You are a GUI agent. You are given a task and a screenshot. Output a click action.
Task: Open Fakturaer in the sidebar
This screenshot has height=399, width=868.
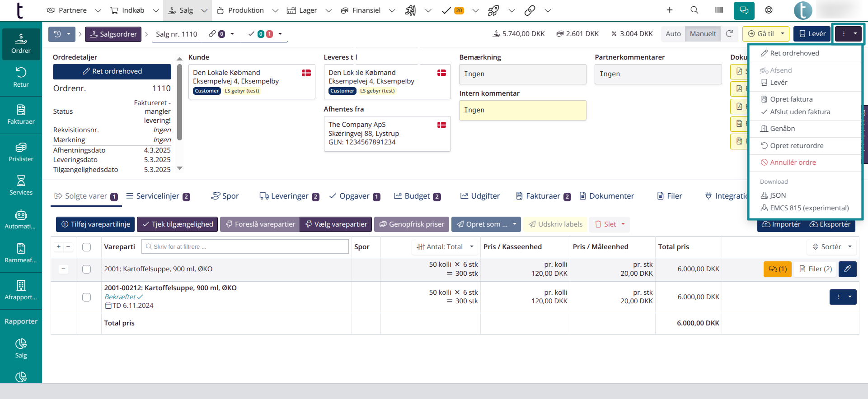[x=21, y=115]
